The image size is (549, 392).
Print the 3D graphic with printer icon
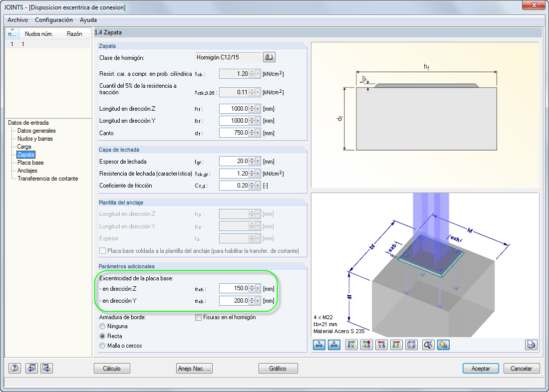pyautogui.click(x=531, y=345)
